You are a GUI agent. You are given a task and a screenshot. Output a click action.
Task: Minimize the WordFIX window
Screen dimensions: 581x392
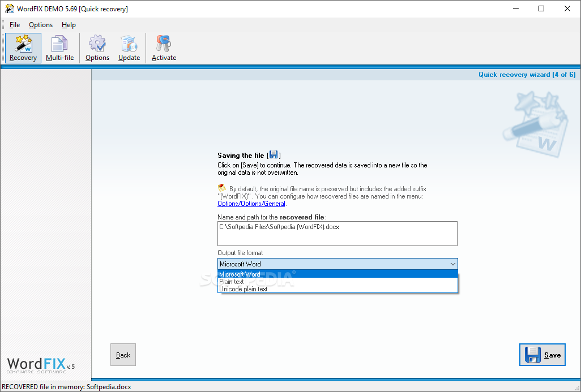516,8
